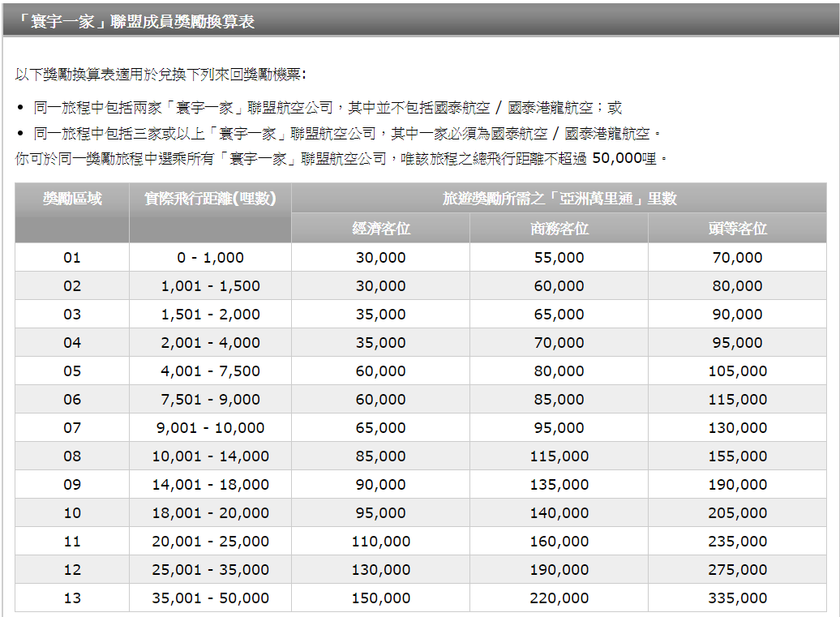Select distance cell 1,001 - 1,500
Viewport: 840px width, 617px height.
click(x=211, y=286)
